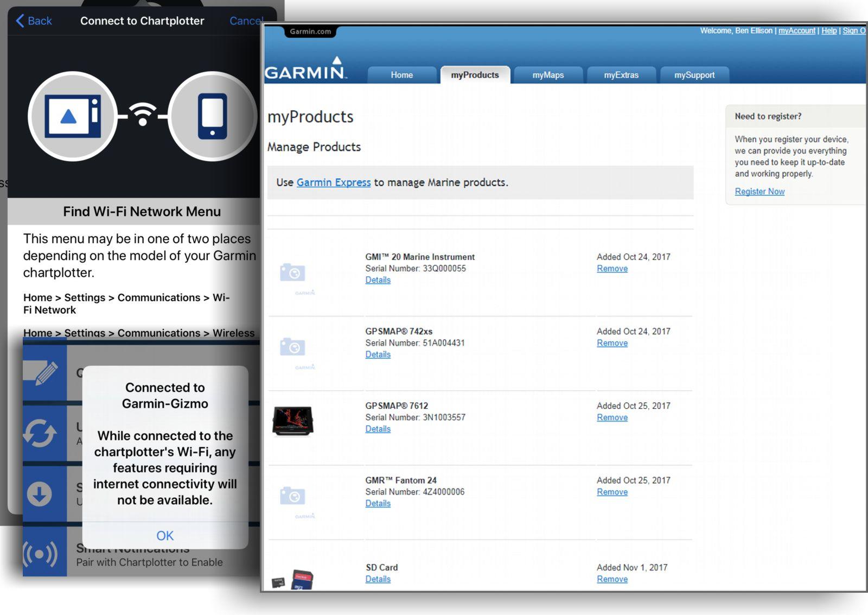Click the GPSMAP 742xs placeholder camera image

(x=293, y=347)
